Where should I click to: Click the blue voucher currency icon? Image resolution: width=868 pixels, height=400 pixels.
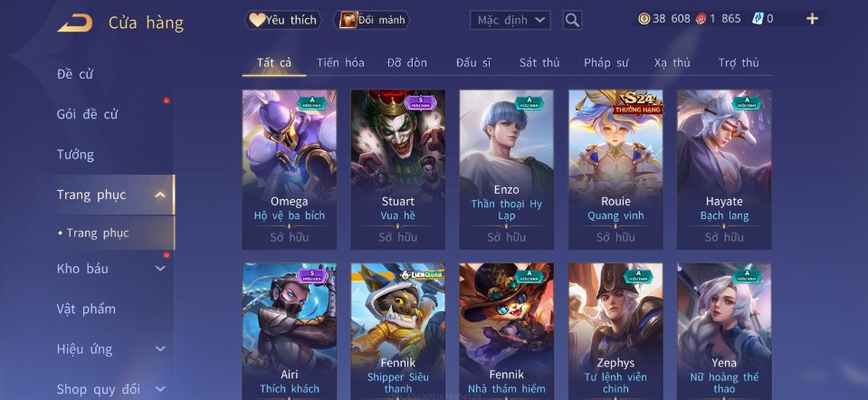pos(758,19)
